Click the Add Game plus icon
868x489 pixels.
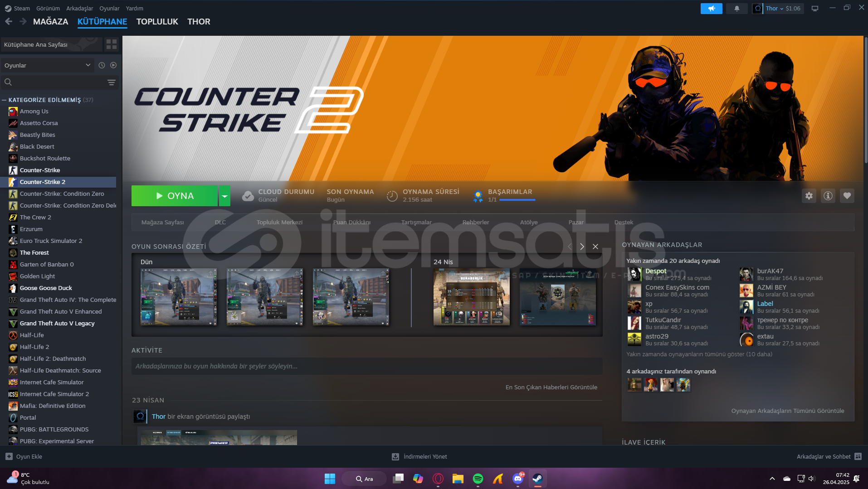click(9, 456)
